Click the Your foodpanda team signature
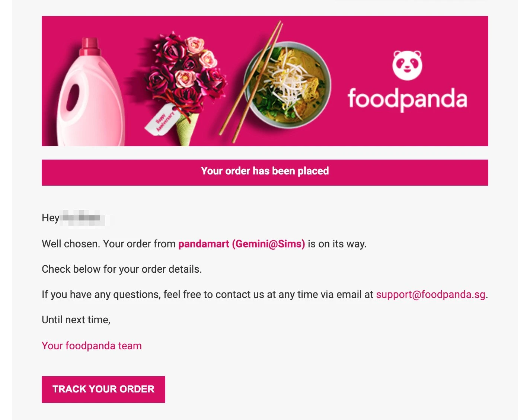This screenshot has width=530, height=420. 92,346
